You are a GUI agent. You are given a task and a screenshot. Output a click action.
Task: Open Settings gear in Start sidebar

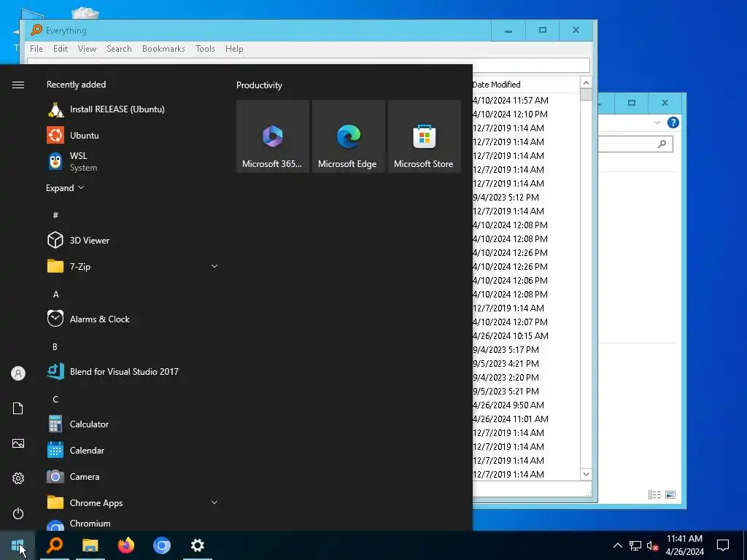(x=18, y=478)
